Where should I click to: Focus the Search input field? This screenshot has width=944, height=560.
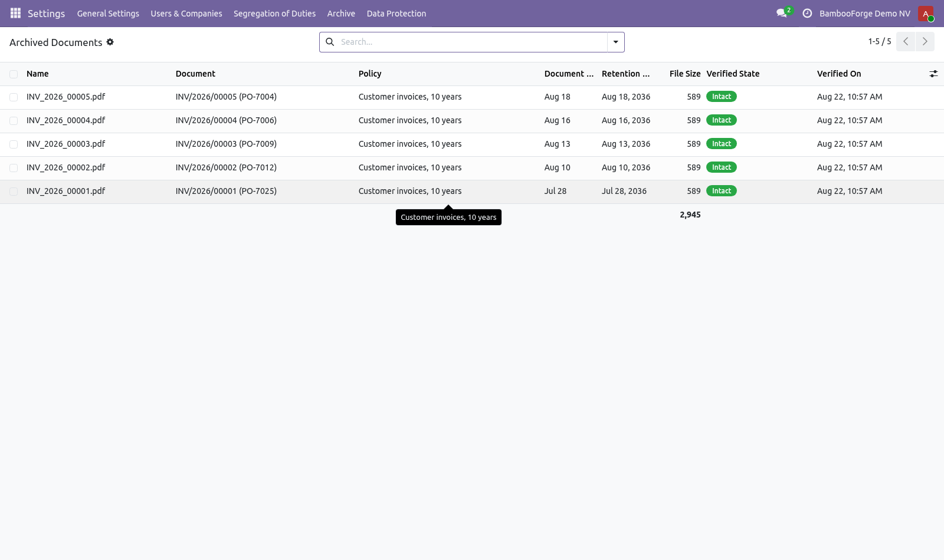[x=472, y=42]
